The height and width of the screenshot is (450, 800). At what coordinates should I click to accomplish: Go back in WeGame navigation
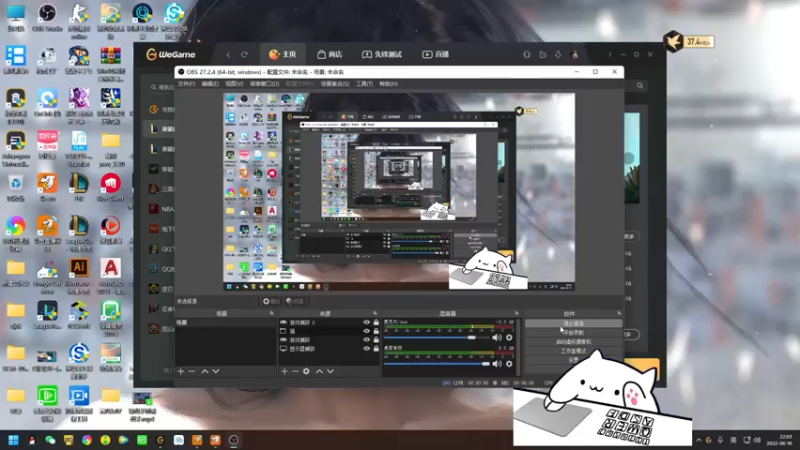pyautogui.click(x=228, y=55)
